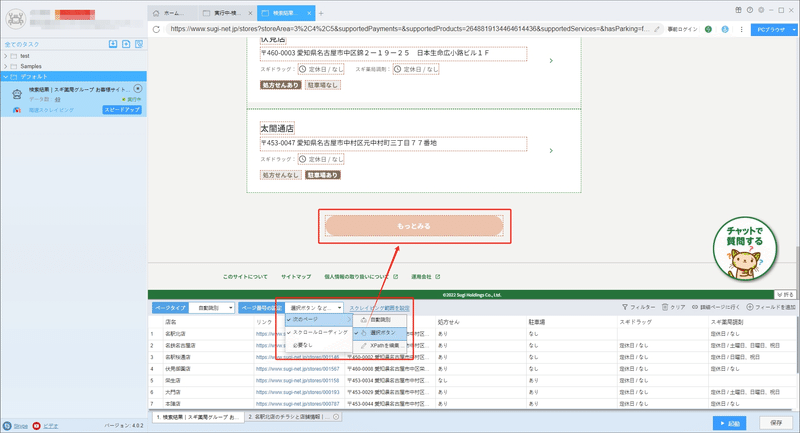Collapse the デフォルト folder
The width and height of the screenshot is (800, 433).
click(x=6, y=77)
